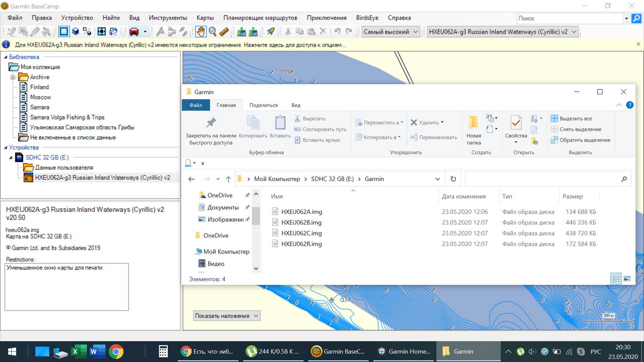Collapse the Explorer ribbon with chevron

coord(619,105)
